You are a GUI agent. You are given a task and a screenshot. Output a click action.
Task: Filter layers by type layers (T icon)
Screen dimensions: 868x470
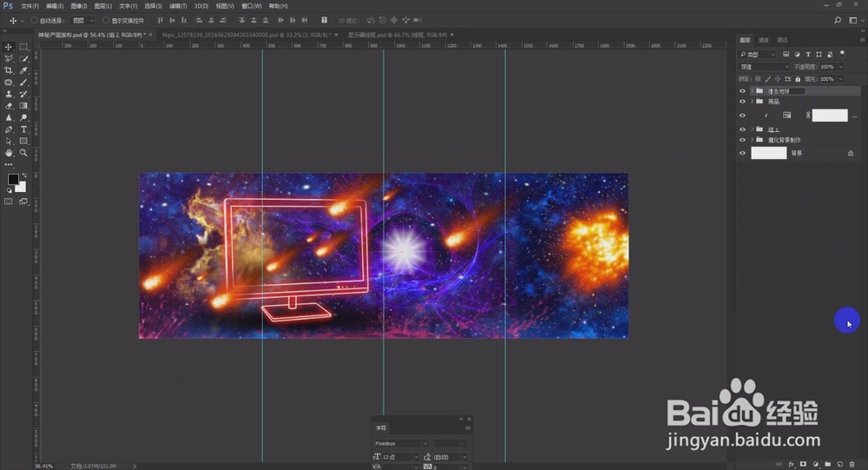coord(807,55)
